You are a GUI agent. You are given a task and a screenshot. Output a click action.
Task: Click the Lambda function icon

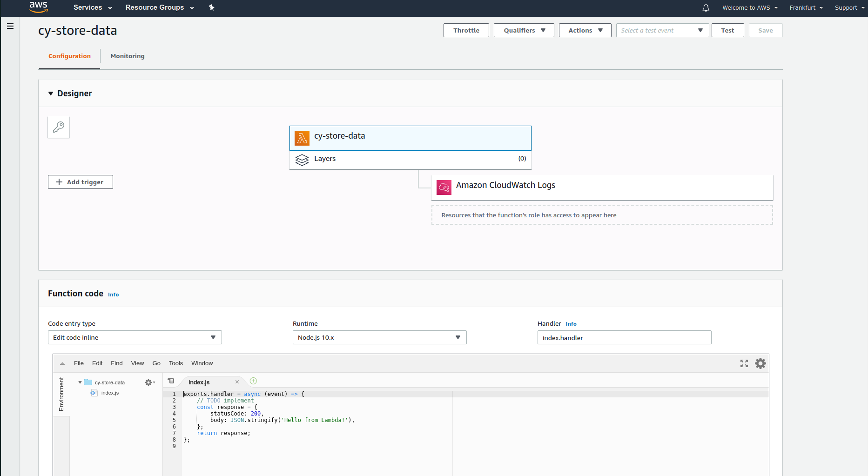(x=302, y=138)
